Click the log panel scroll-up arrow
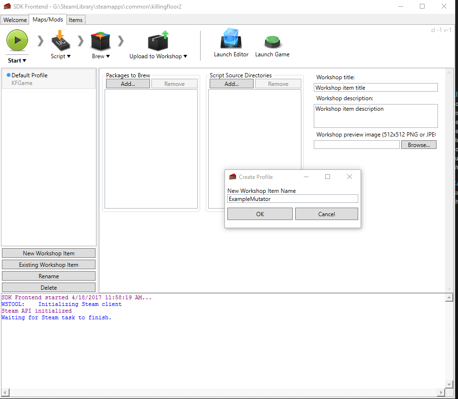 click(449, 298)
